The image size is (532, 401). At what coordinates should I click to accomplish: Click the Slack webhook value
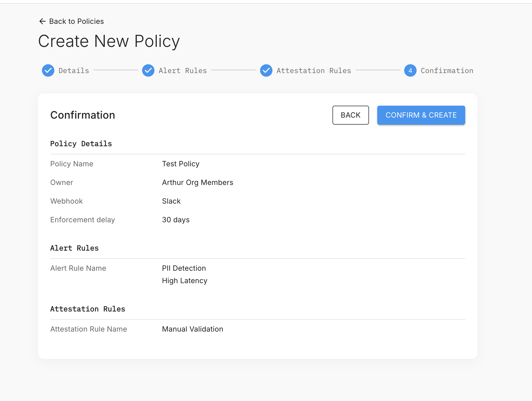[171, 201]
